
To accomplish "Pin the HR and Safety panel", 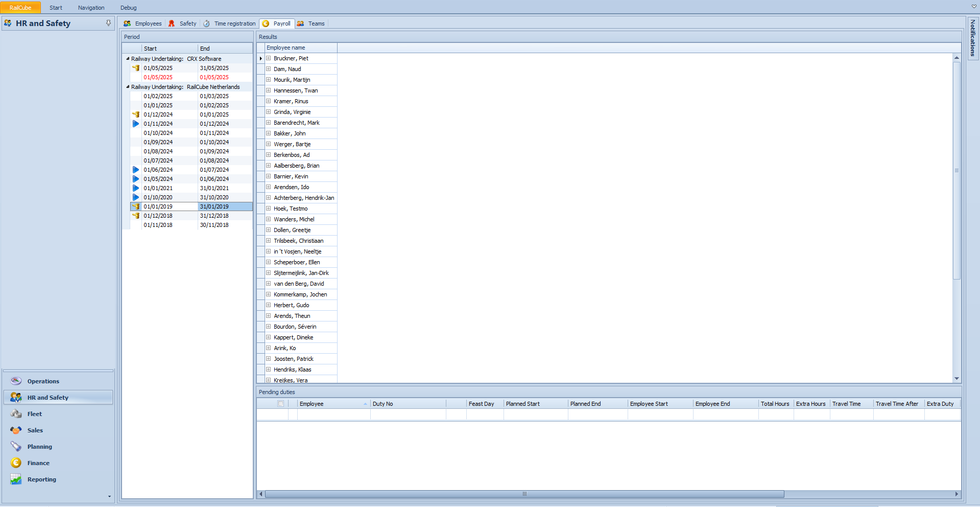I will 108,23.
